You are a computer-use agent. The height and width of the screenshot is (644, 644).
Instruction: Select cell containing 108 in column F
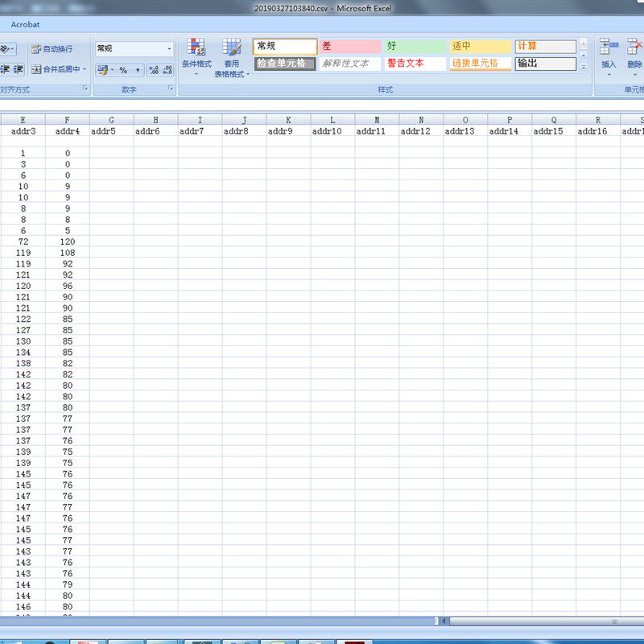pos(68,253)
